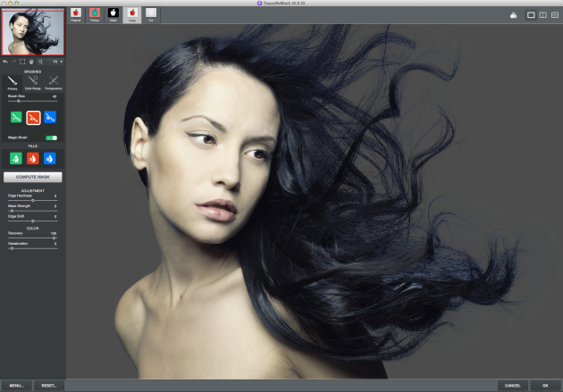Select the Primary brush
This screenshot has height=392, width=563.
point(13,83)
